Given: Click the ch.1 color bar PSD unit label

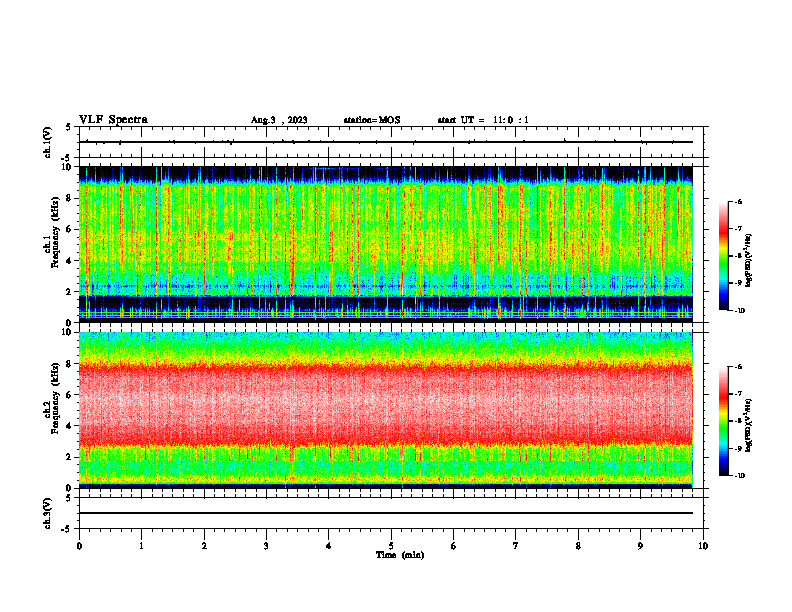Looking at the screenshot, I should coord(748,261).
